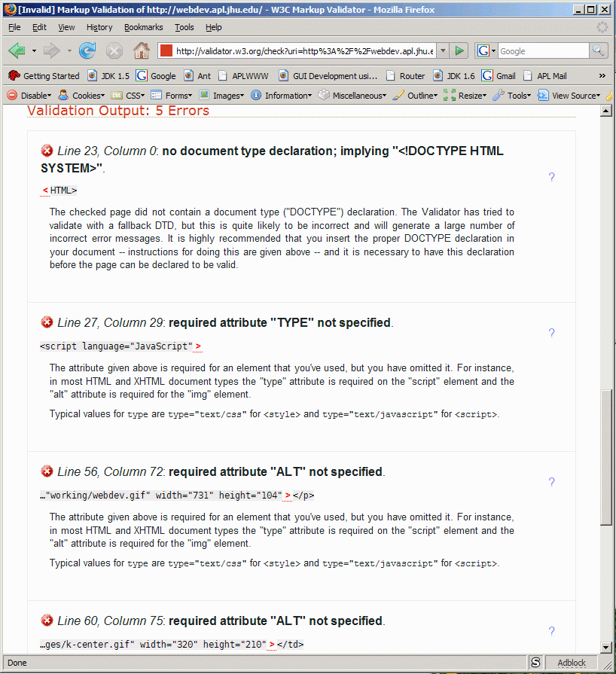
Task: Open the Ant bookmark
Action: tap(197, 75)
